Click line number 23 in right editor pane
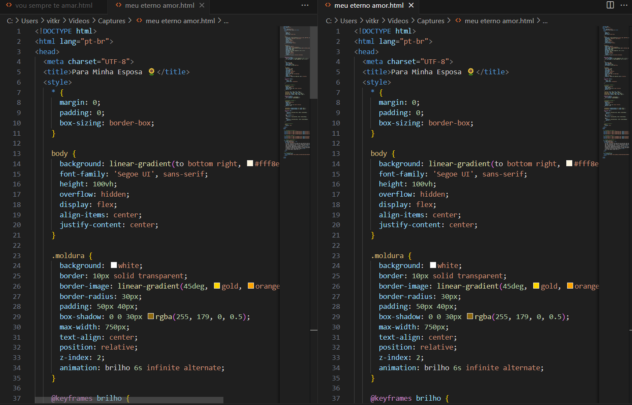 click(x=336, y=255)
